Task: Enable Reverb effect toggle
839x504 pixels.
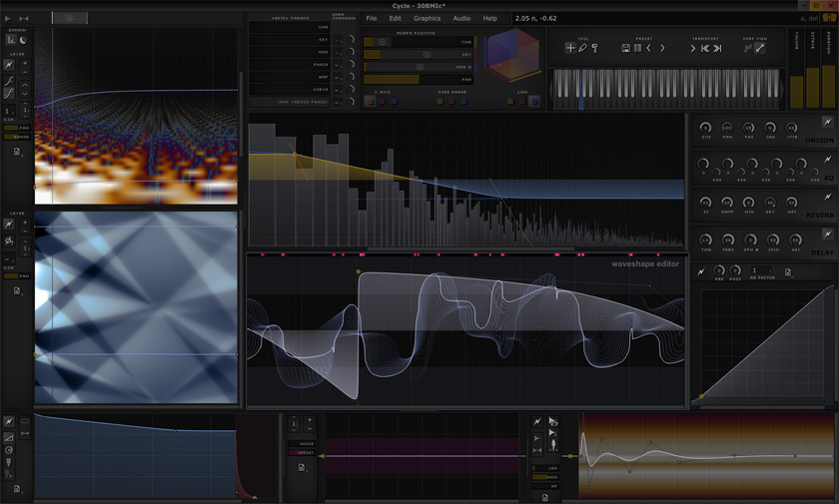Action: [x=827, y=197]
